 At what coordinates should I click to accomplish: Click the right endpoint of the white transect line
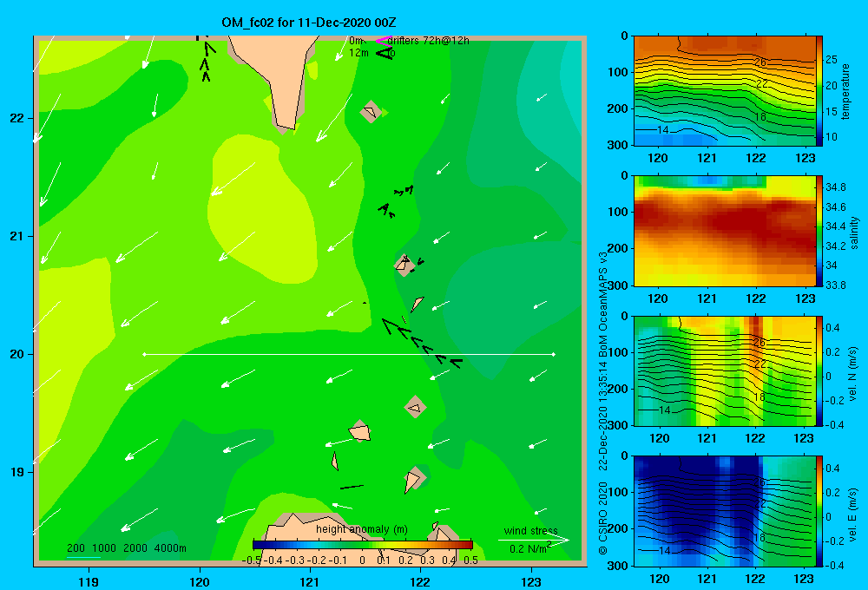pos(554,354)
